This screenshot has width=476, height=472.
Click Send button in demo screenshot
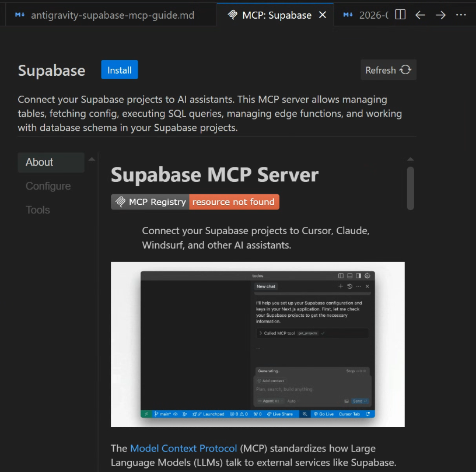pyautogui.click(x=360, y=401)
